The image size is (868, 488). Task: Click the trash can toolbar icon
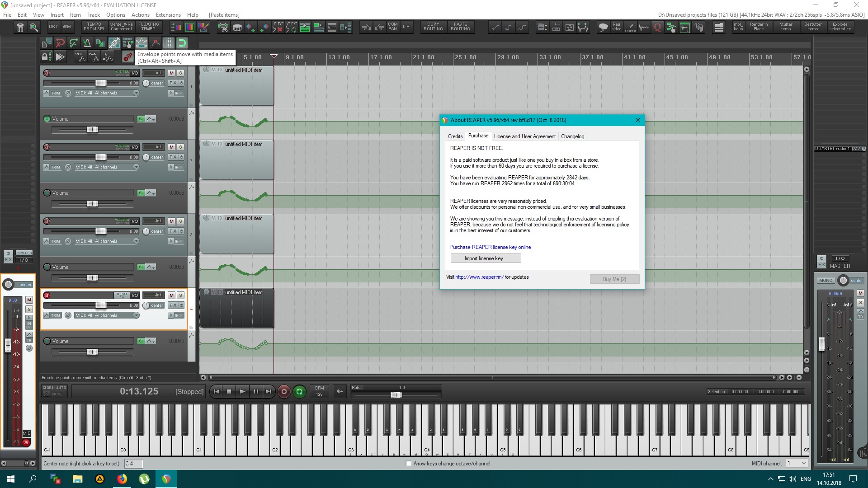coord(20,28)
